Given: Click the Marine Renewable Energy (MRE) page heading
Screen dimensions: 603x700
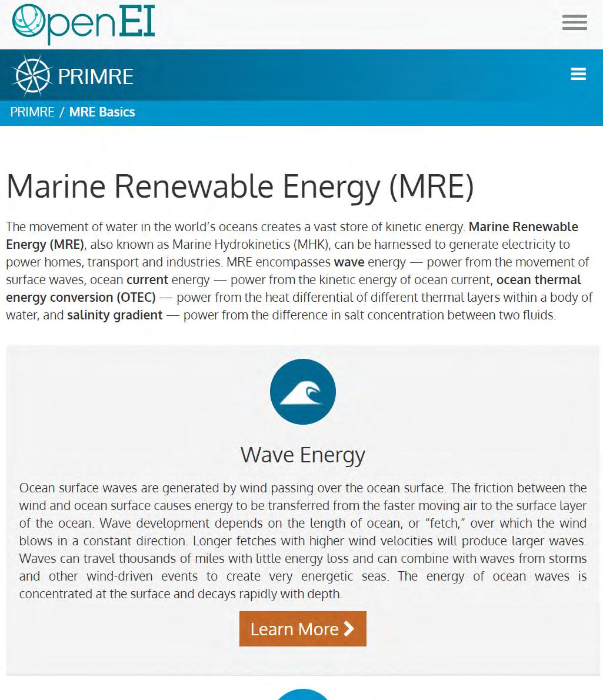Looking at the screenshot, I should tap(240, 186).
